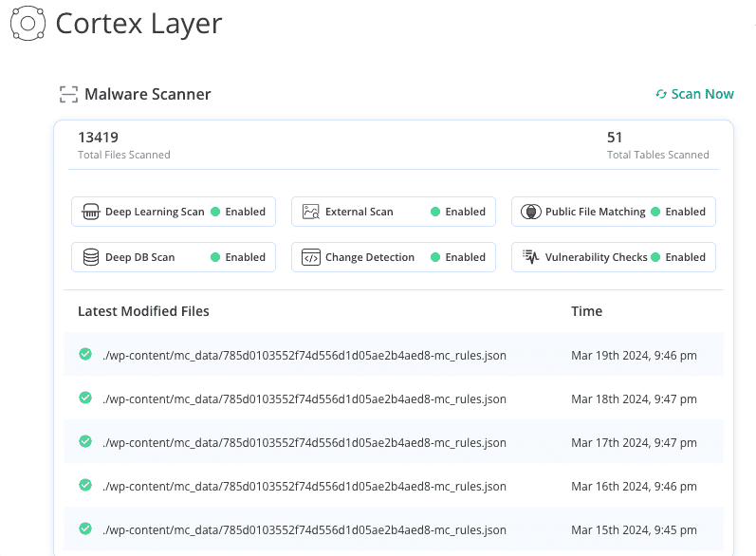Click the Deep DB Scan database icon
Viewport: 756px width, 556px height.
91,257
